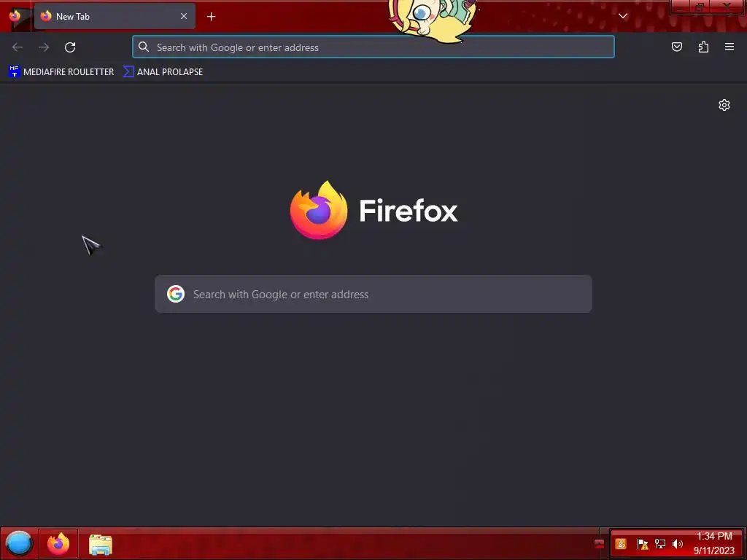
Task: Open the Firefox hamburger application menu
Action: click(729, 47)
